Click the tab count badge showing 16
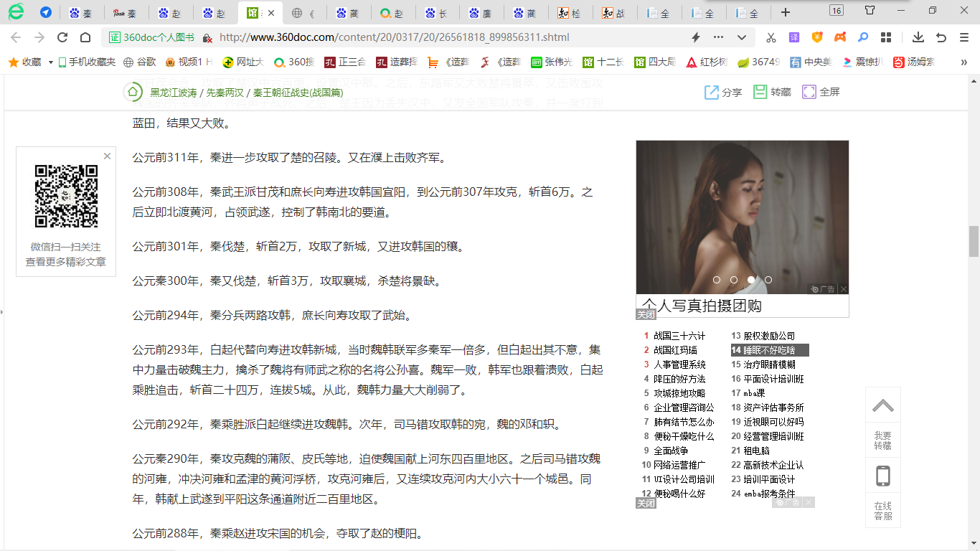Viewport: 980px width, 551px height. pos(836,10)
